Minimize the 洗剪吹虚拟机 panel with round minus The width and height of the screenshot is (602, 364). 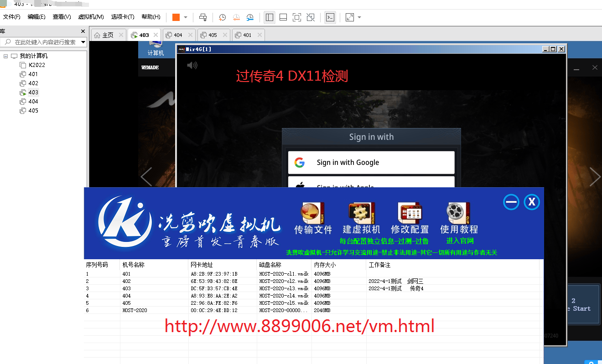pyautogui.click(x=511, y=202)
